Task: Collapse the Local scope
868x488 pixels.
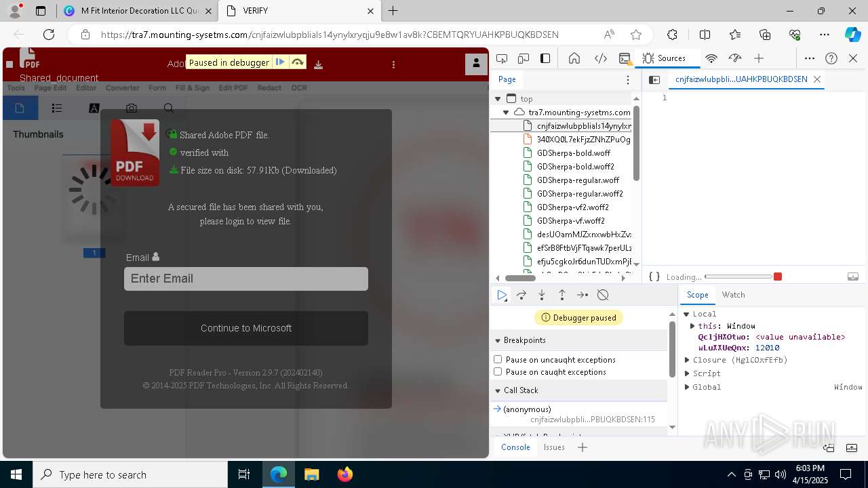Action: pos(686,314)
